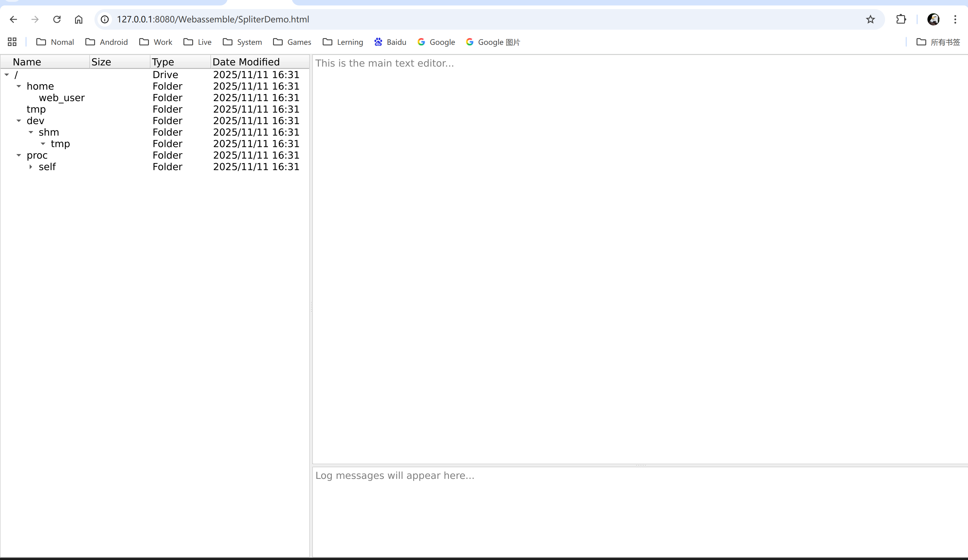This screenshot has height=560, width=968.
Task: Open the Chrome three-dot menu
Action: (955, 19)
